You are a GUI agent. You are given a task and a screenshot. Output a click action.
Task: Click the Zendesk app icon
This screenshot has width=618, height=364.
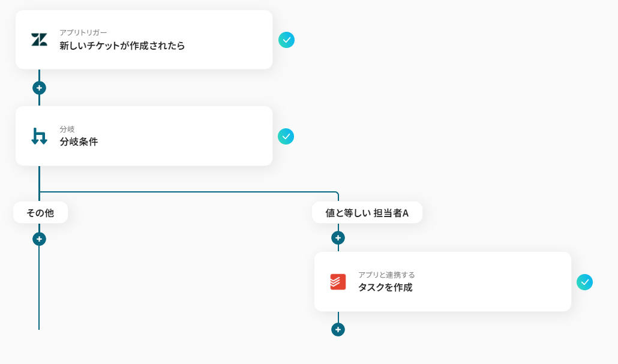coord(39,40)
